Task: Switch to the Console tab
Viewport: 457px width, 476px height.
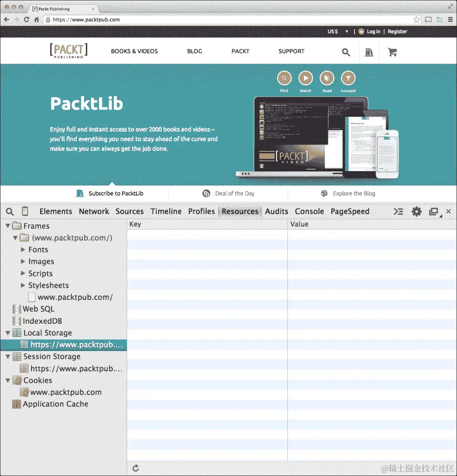Action: (309, 211)
